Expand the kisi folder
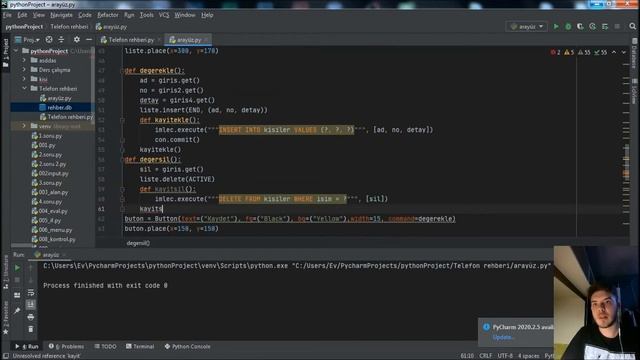 coord(24,79)
